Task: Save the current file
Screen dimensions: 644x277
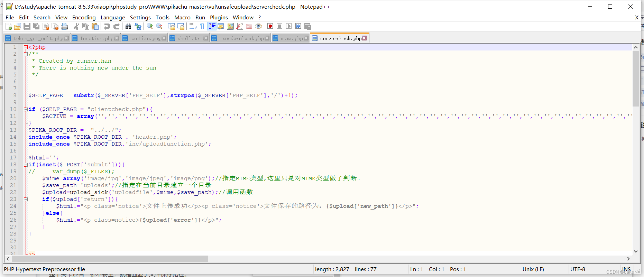Action: pos(27,26)
